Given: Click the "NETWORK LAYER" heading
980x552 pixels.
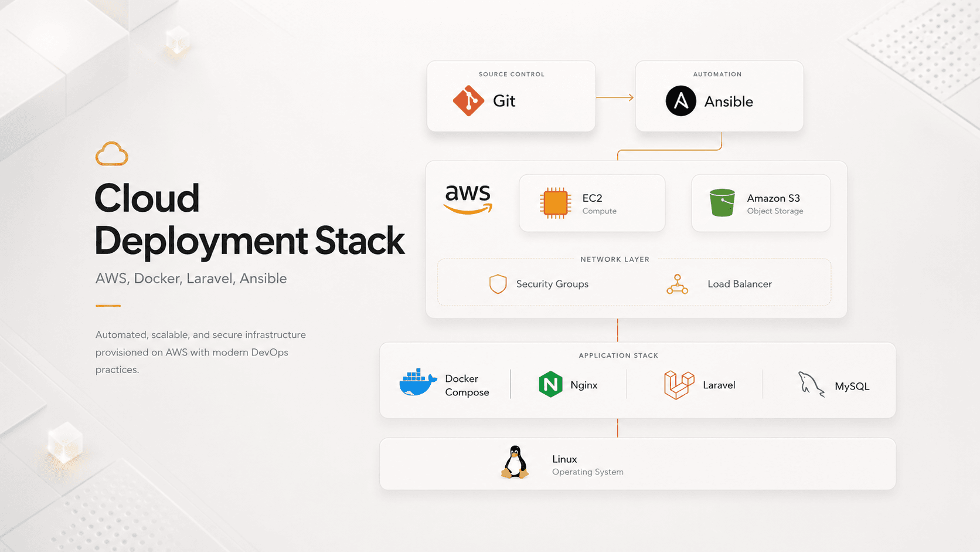Looking at the screenshot, I should 615,259.
